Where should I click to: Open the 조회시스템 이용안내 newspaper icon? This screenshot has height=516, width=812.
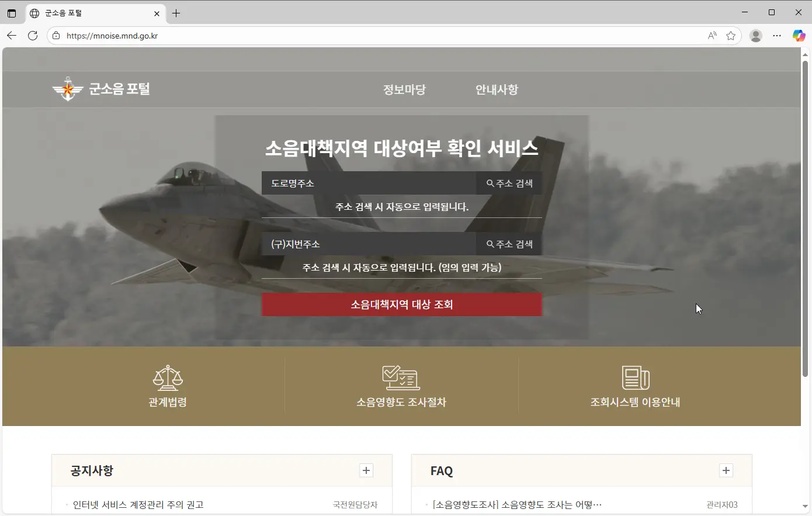click(635, 378)
